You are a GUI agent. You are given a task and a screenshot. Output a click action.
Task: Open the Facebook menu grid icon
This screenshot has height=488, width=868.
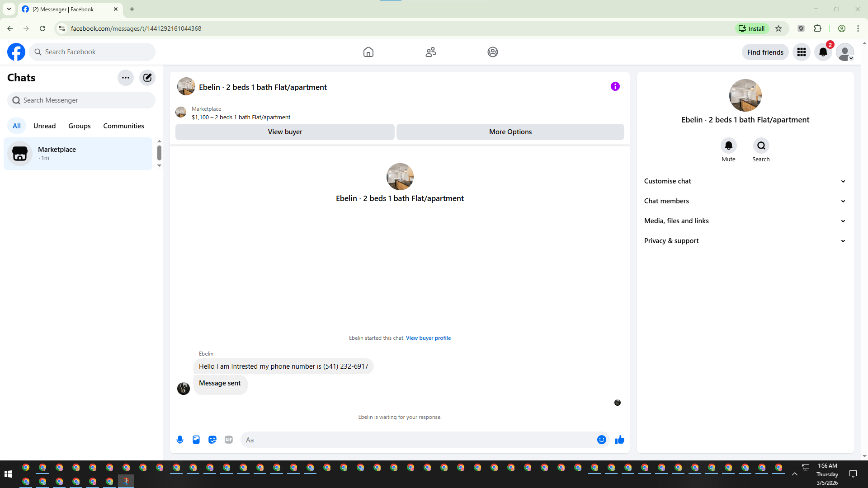pyautogui.click(x=802, y=52)
